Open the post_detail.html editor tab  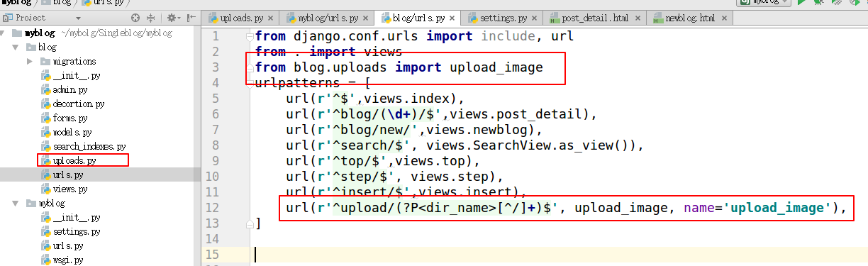(594, 18)
